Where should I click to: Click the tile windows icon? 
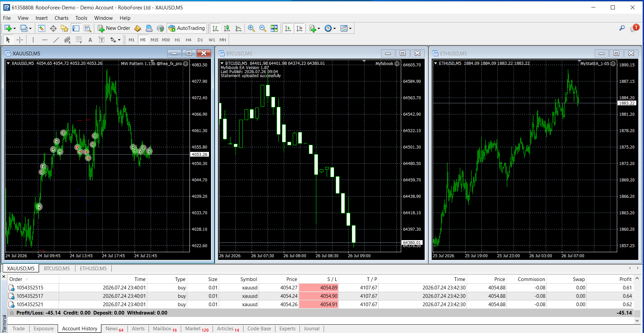click(x=274, y=28)
